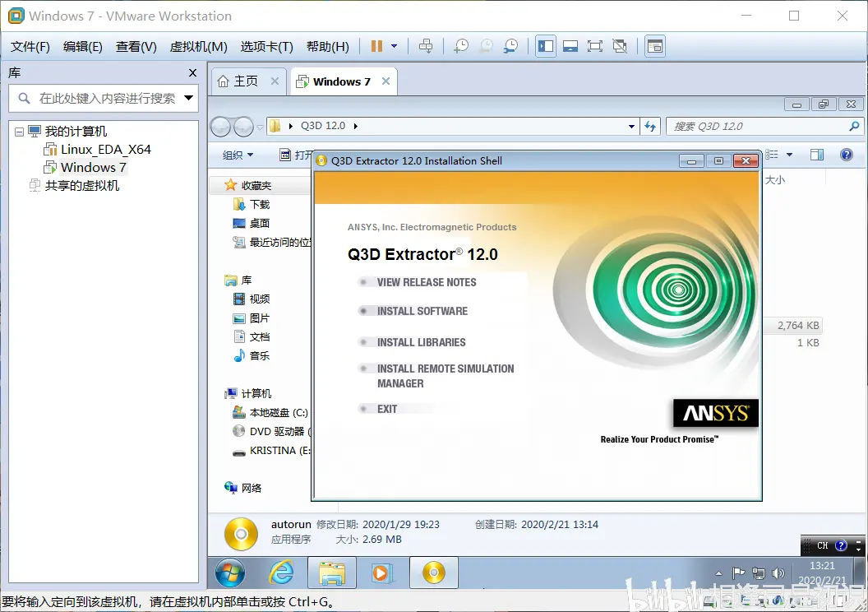The width and height of the screenshot is (868, 612).
Task: Show hidden tray icons arrow
Action: click(x=718, y=573)
